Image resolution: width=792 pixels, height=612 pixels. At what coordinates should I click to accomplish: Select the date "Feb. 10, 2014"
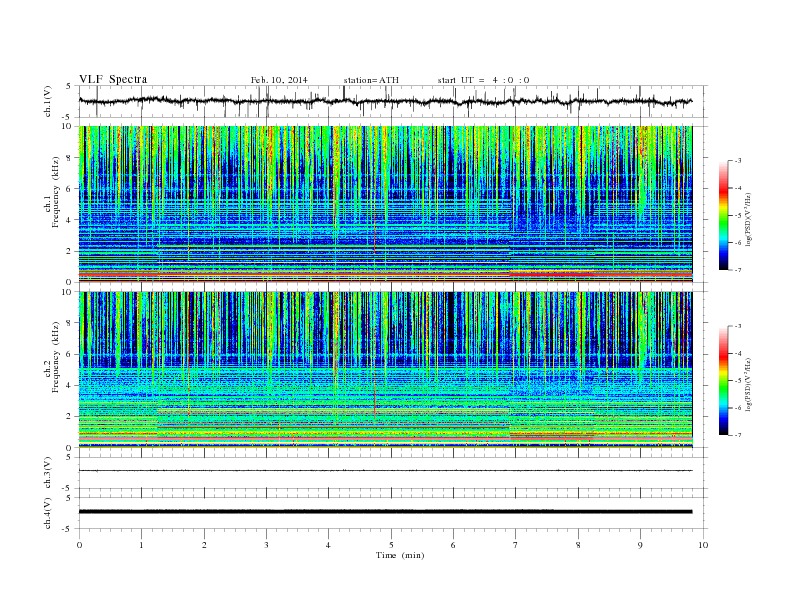tap(279, 80)
